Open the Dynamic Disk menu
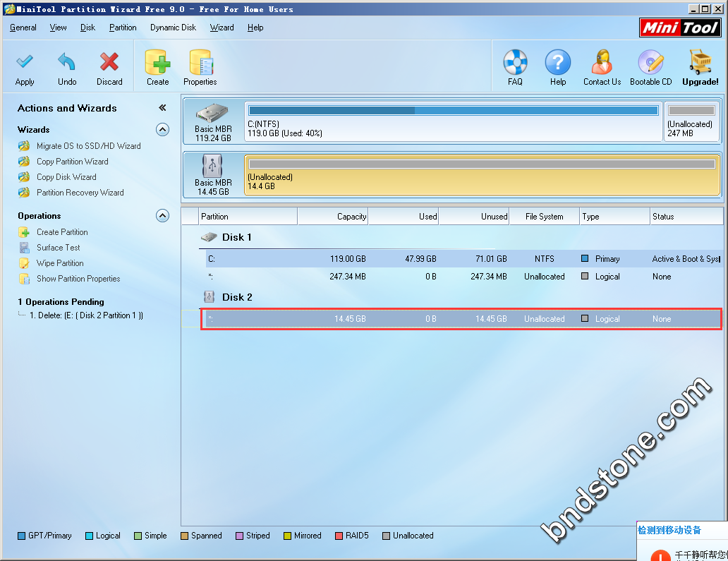 tap(173, 28)
